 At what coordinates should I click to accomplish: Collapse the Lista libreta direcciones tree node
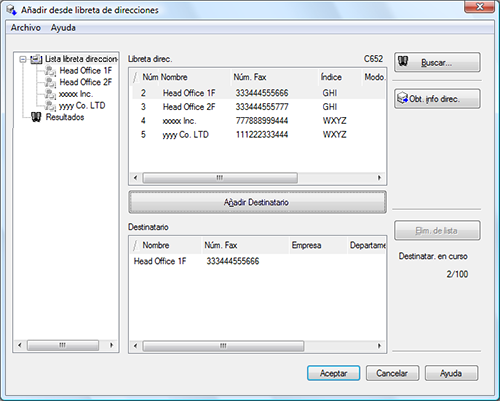coord(23,59)
